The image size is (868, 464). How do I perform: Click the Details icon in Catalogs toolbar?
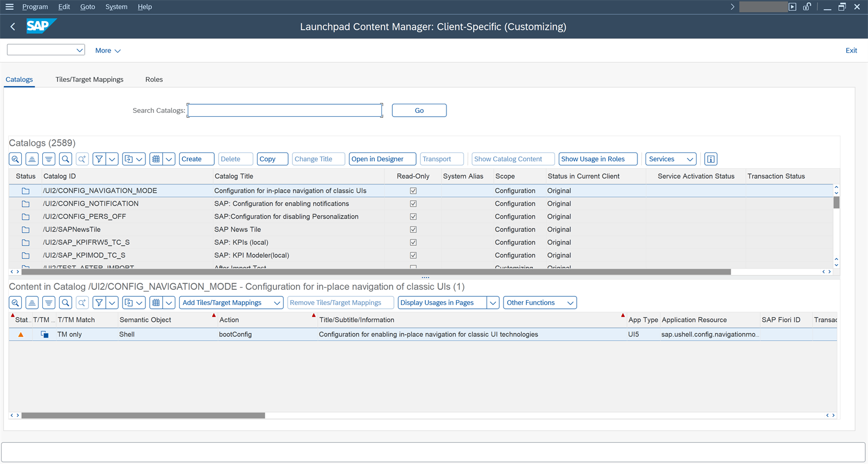16,159
